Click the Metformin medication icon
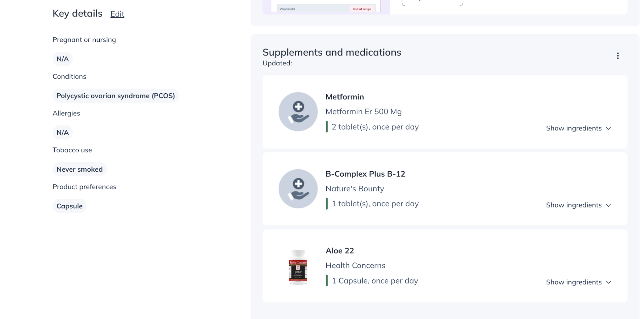 click(x=298, y=112)
